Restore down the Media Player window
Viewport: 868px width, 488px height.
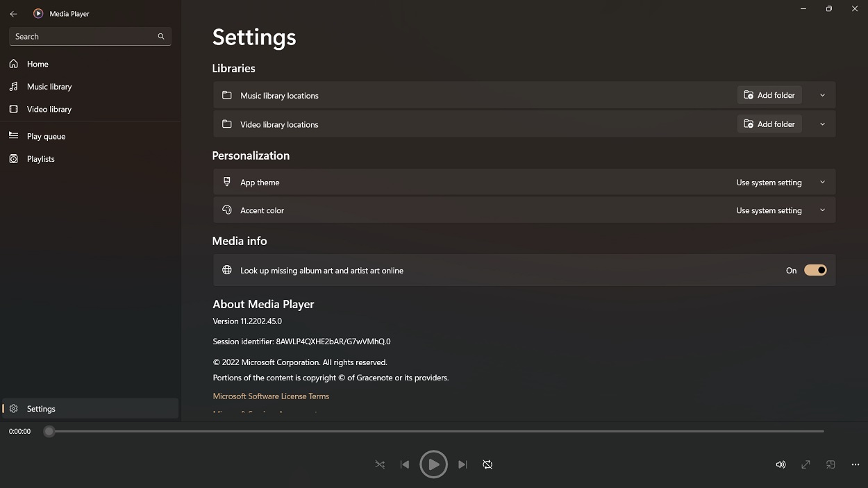828,9
